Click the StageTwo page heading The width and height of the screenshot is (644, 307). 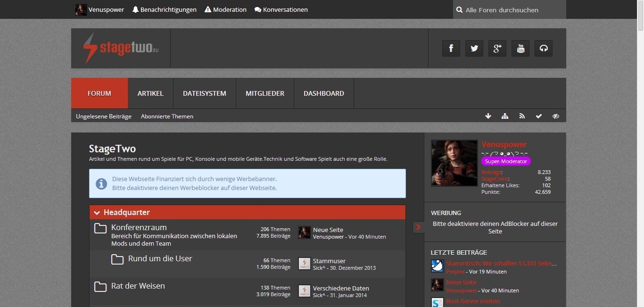(x=112, y=149)
